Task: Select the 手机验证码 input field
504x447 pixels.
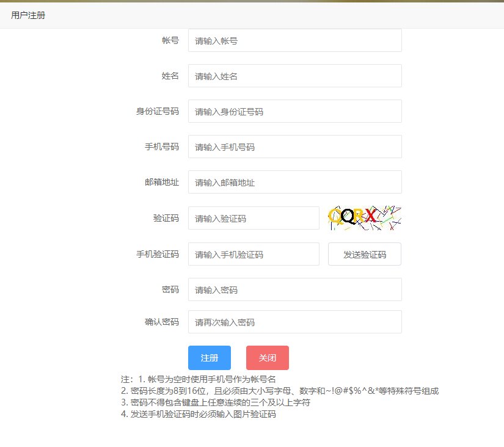Action: click(x=254, y=255)
